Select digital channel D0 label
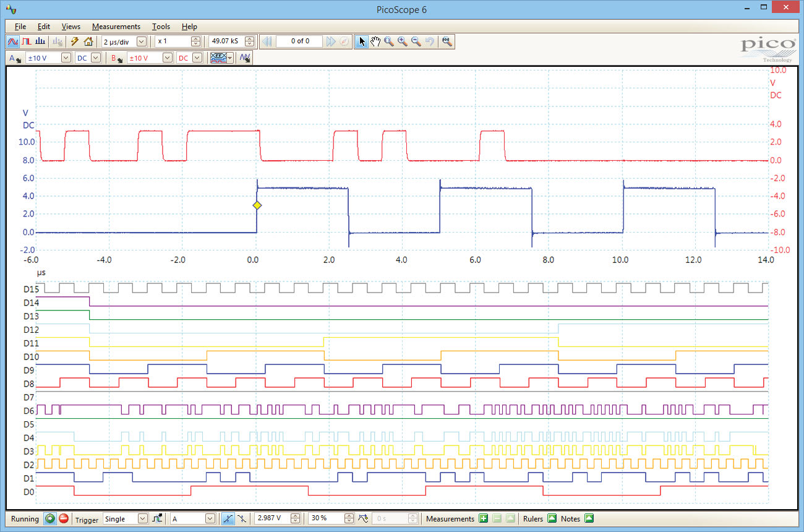This screenshot has height=532, width=804. [29, 492]
